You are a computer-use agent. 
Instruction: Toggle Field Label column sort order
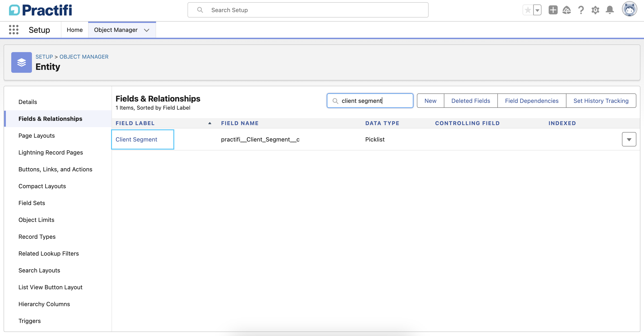click(x=210, y=123)
